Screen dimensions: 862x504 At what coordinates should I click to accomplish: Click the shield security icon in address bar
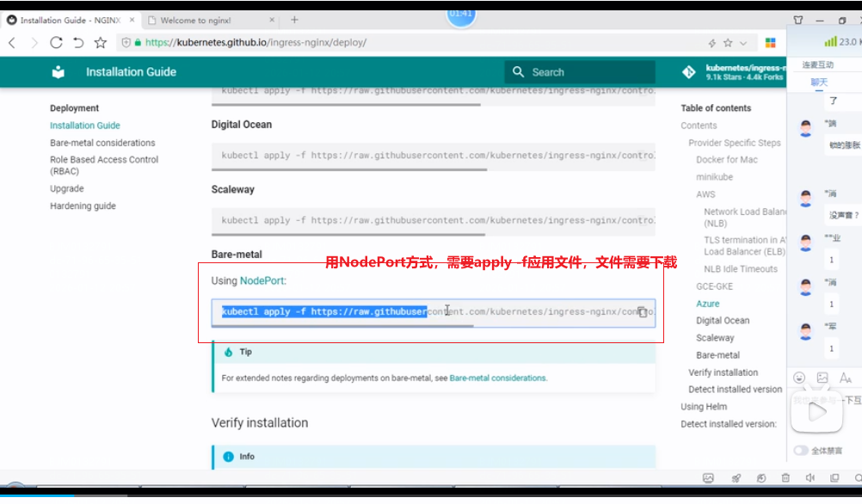tap(126, 43)
